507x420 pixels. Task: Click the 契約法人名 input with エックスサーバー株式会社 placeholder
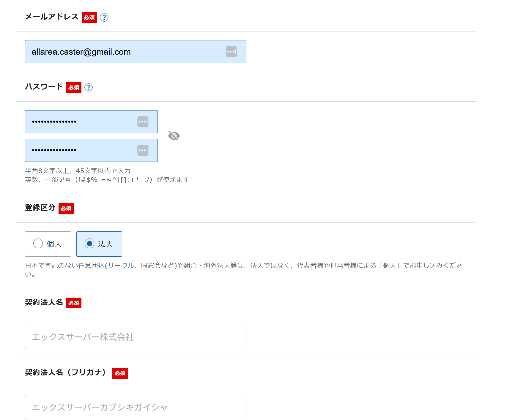tap(136, 337)
